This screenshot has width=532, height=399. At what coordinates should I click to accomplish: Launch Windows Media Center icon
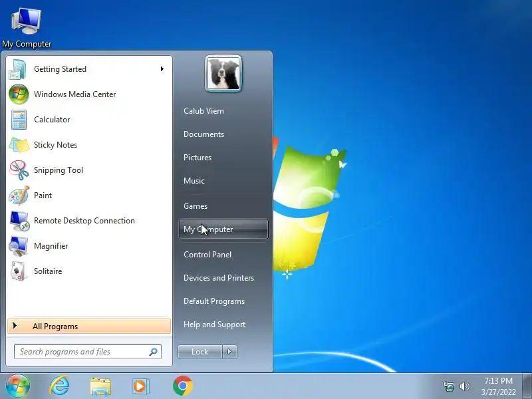19,94
